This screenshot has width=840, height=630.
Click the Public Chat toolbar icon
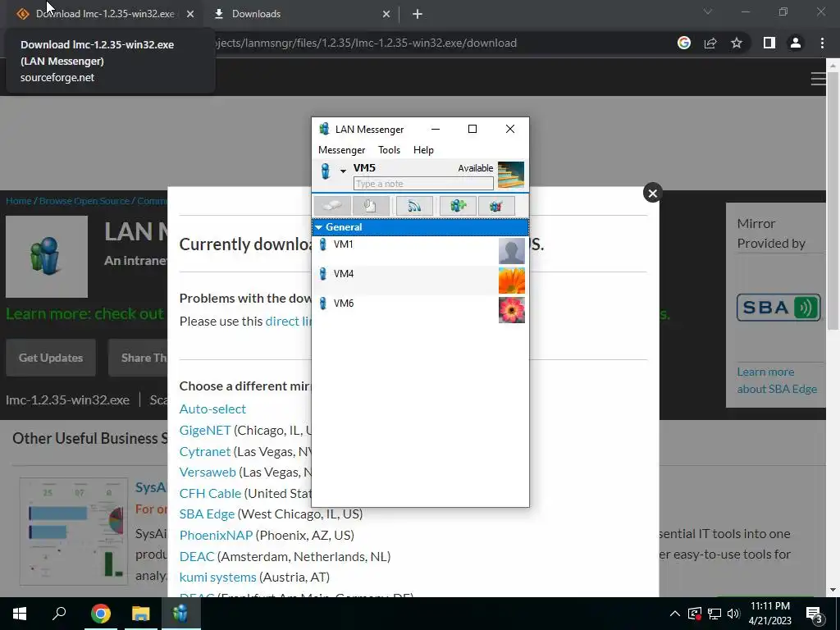pyautogui.click(x=496, y=206)
